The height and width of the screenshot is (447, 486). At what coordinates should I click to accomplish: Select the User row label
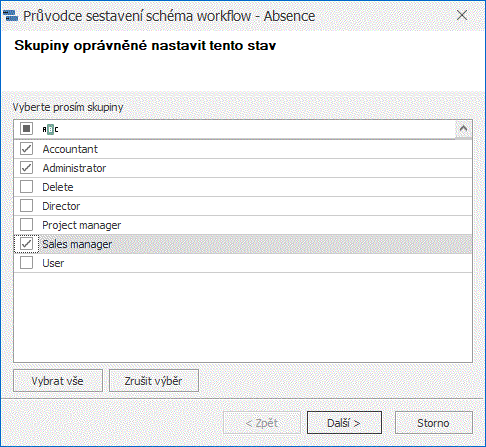pos(53,263)
